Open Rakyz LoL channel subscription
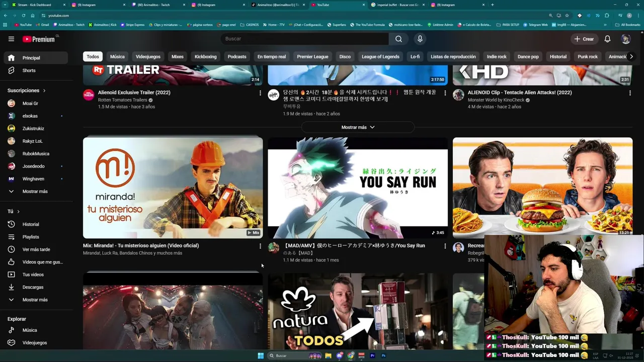Viewport: 644px width, 362px height. tap(35, 141)
